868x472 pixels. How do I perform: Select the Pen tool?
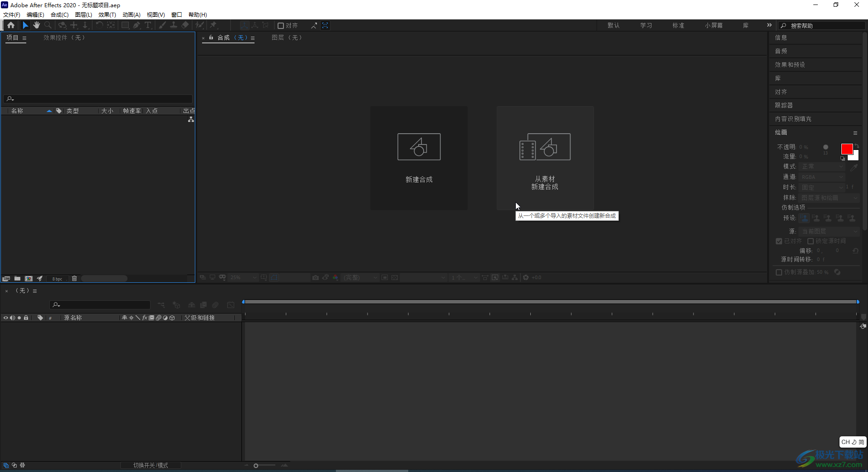point(137,25)
